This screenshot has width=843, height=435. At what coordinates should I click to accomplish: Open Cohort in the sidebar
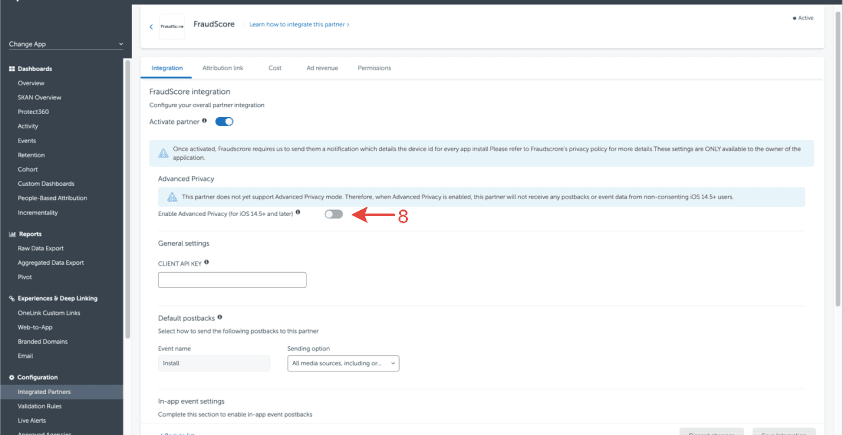pos(27,169)
